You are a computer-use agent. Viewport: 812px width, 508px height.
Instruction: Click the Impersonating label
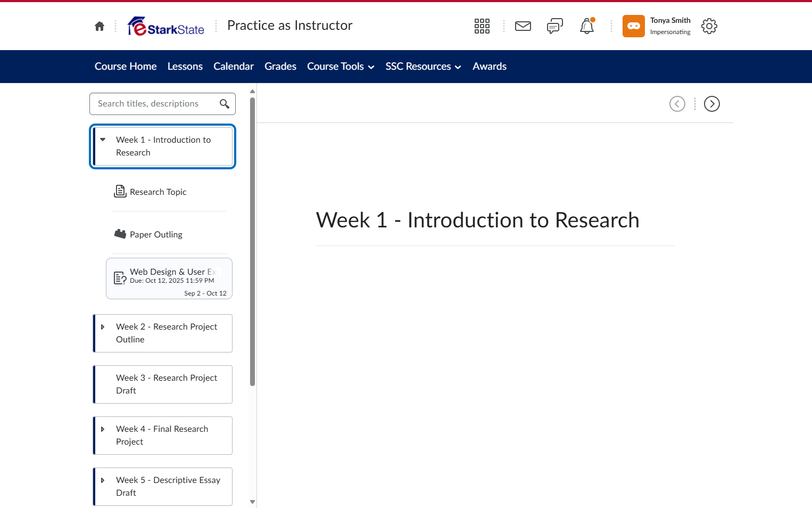click(x=670, y=32)
